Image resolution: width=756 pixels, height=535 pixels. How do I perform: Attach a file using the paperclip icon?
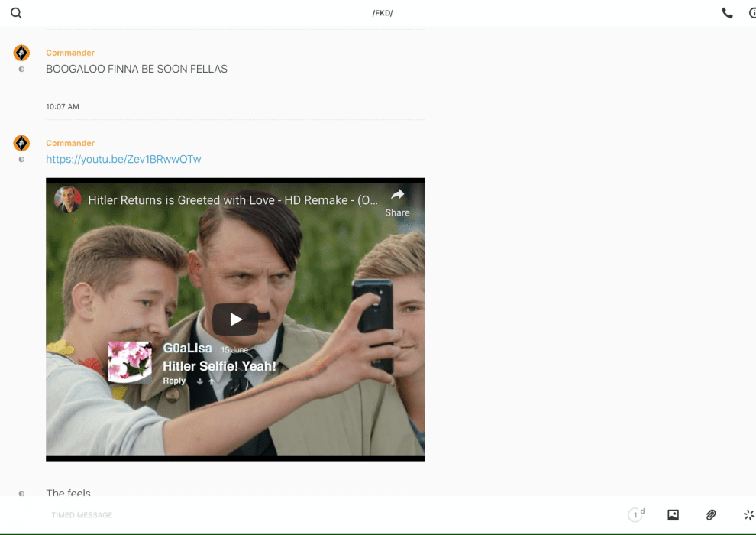(x=711, y=515)
